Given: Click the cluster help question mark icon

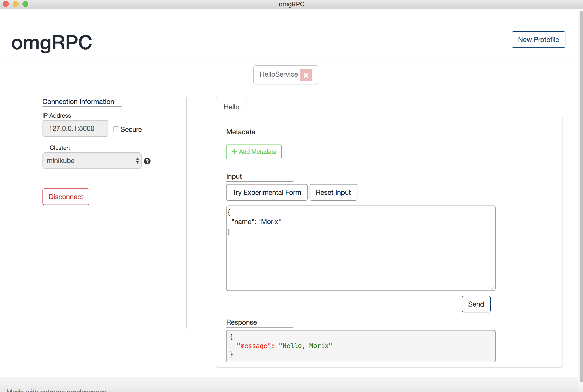Looking at the screenshot, I should [147, 161].
